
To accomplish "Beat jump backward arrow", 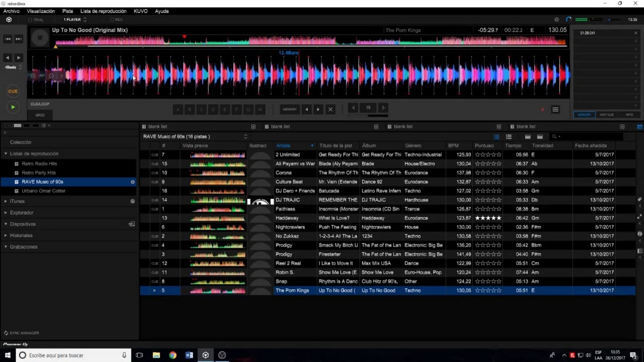I will pyautogui.click(x=8, y=58).
